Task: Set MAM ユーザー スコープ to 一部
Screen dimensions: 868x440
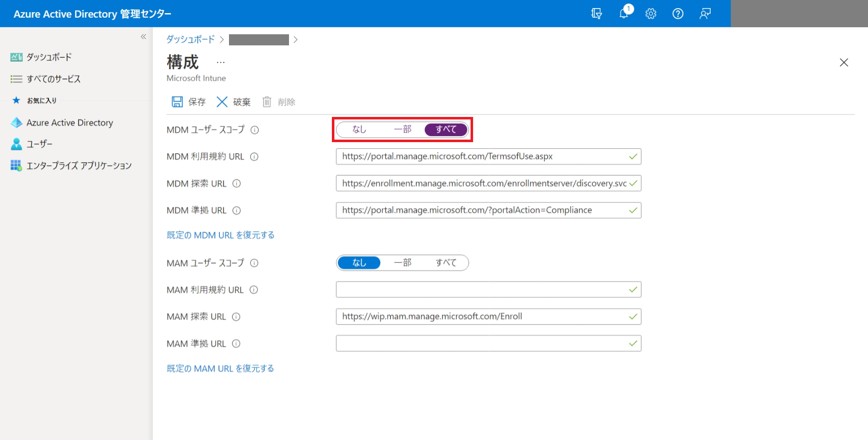Action: pyautogui.click(x=402, y=263)
